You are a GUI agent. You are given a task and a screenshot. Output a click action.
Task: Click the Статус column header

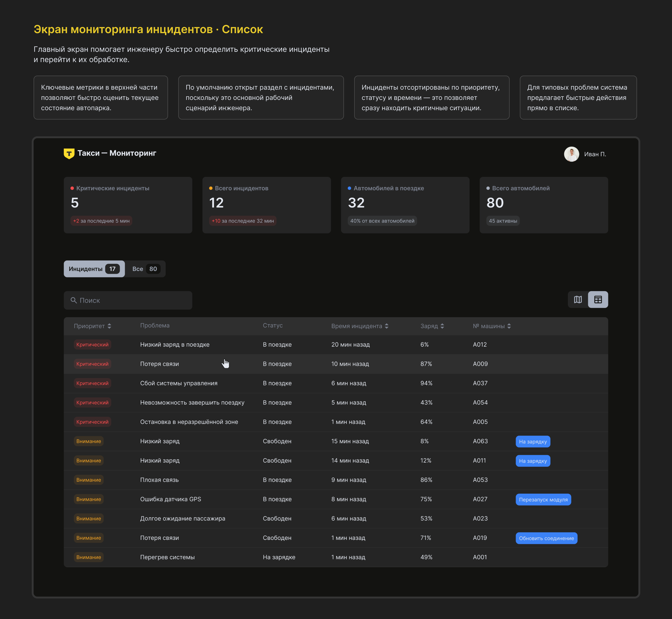click(273, 326)
